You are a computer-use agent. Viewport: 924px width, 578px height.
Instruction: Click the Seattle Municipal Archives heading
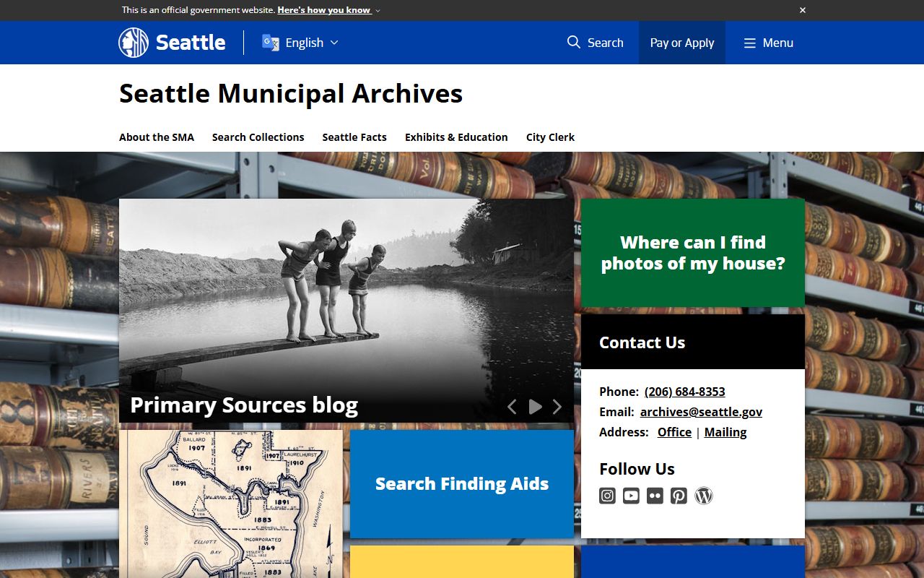(x=291, y=94)
